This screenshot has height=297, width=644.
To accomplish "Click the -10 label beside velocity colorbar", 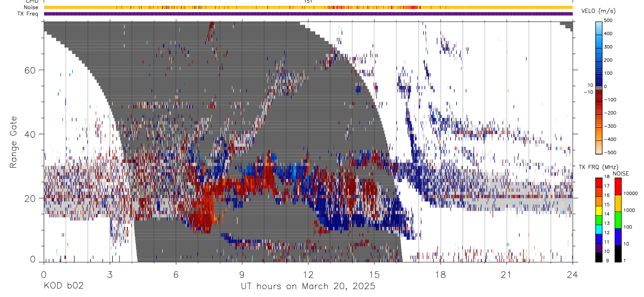I will pos(587,92).
